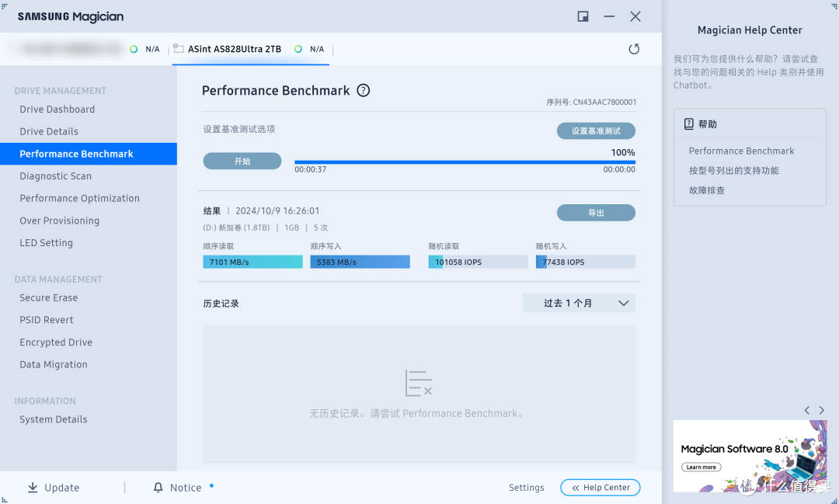The width and height of the screenshot is (839, 504).
Task: Click the Magician Software 8.0 banner
Action: (750, 456)
